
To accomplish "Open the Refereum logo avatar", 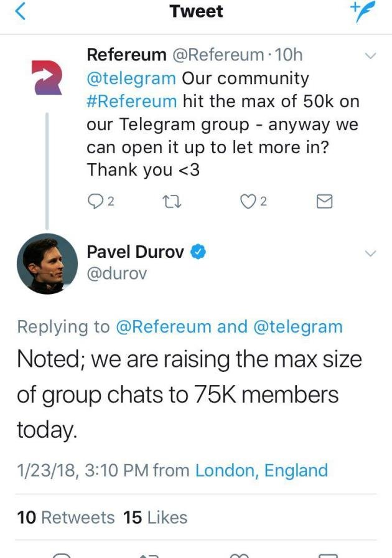I will (47, 78).
